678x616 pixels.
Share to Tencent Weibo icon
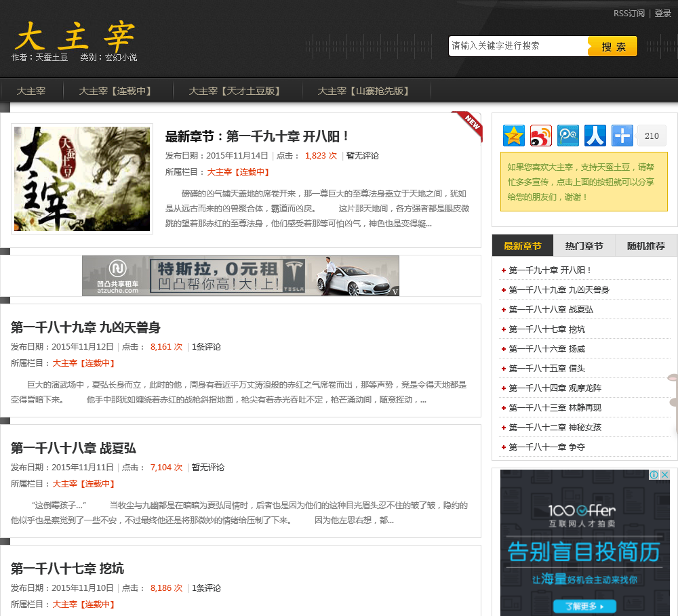[568, 136]
